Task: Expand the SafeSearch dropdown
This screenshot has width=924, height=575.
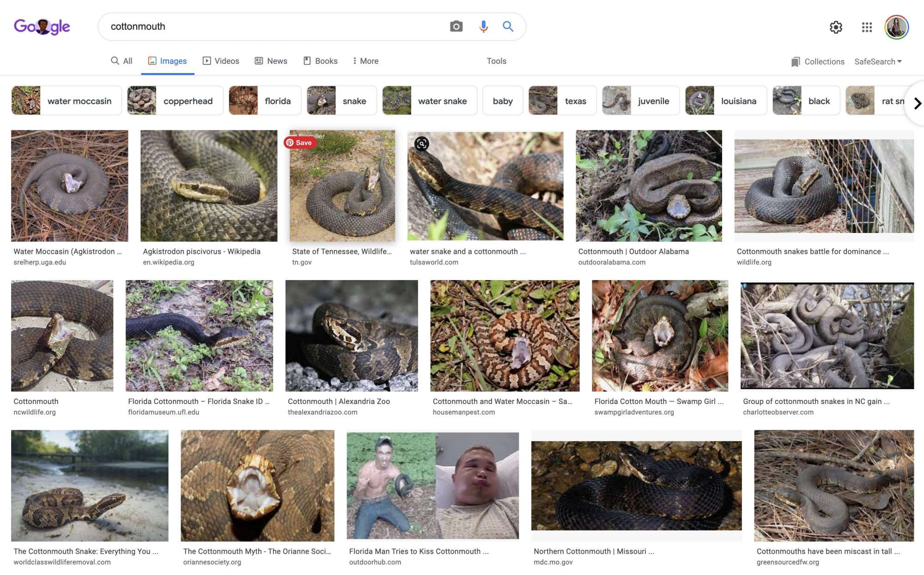Action: pos(878,61)
